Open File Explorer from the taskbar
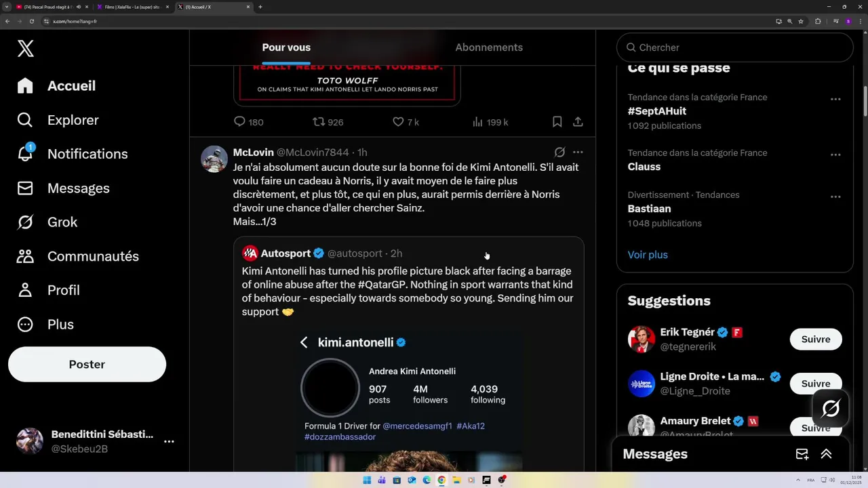Screen dimensions: 868x488 click(x=456, y=480)
